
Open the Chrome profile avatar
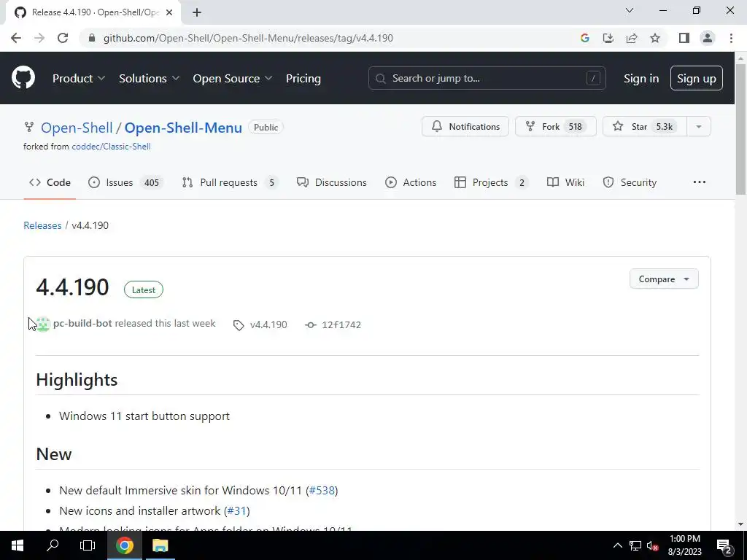click(x=708, y=38)
